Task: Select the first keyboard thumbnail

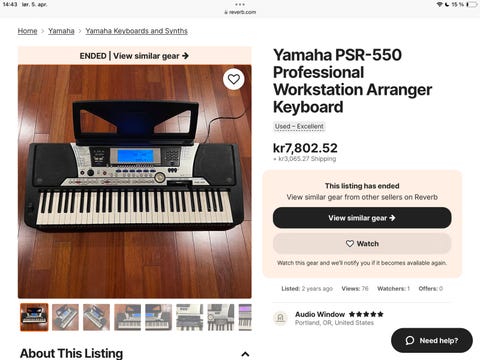Action: click(x=34, y=317)
